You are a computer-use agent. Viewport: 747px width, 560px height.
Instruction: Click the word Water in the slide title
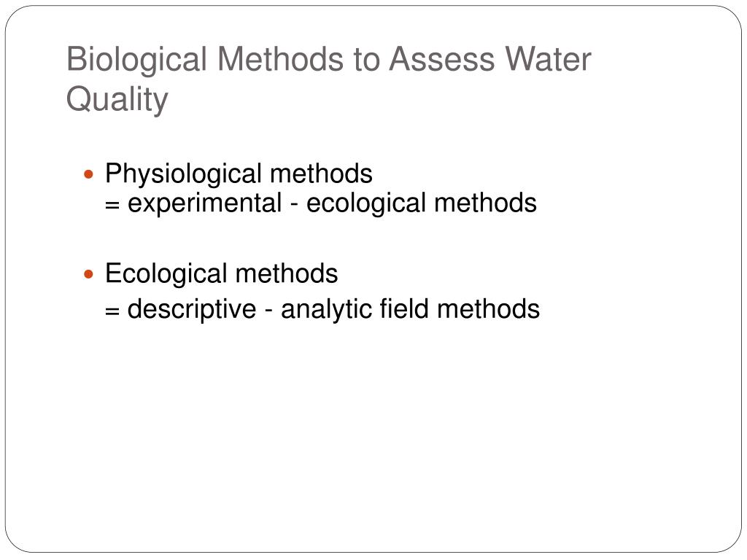(x=549, y=59)
